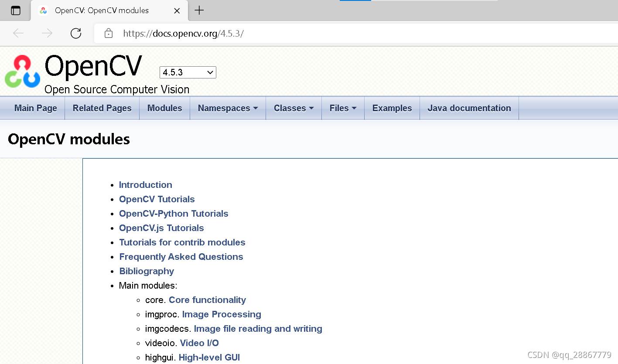Click the imgcodecs. module name text

pyautogui.click(x=168, y=329)
